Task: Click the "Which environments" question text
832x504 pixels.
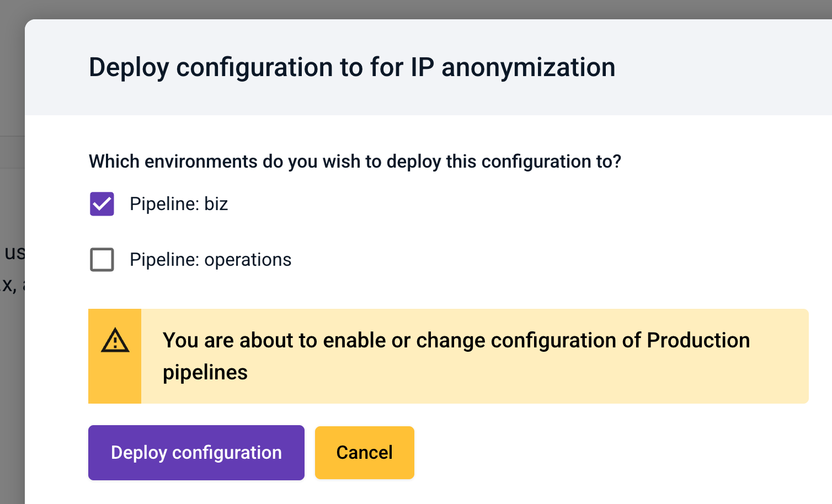Action: click(355, 162)
